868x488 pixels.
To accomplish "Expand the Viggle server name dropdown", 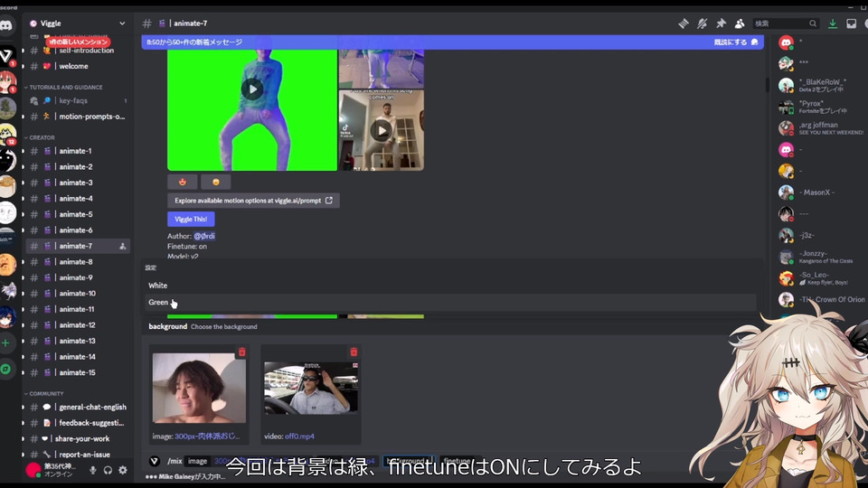I will coord(122,23).
